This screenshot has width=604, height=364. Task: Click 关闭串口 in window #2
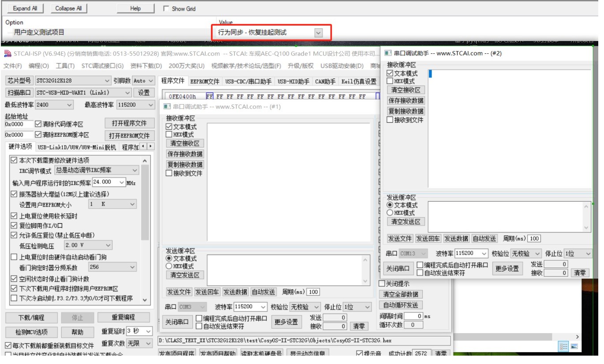click(398, 269)
